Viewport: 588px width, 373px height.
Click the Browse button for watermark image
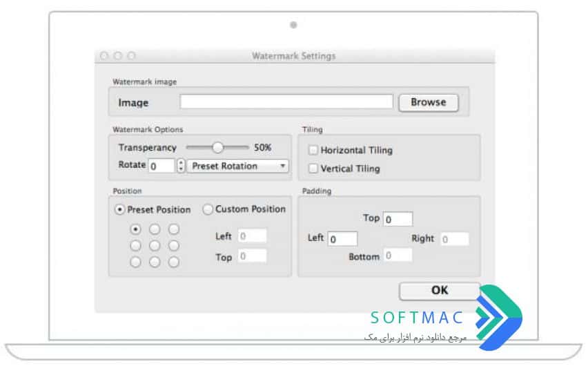[x=429, y=102]
